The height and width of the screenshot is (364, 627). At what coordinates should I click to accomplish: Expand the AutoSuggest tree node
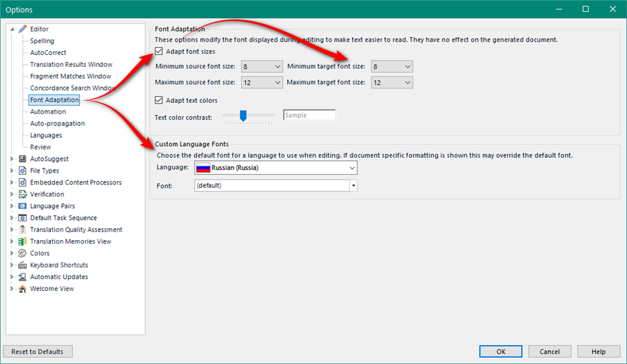[x=12, y=159]
